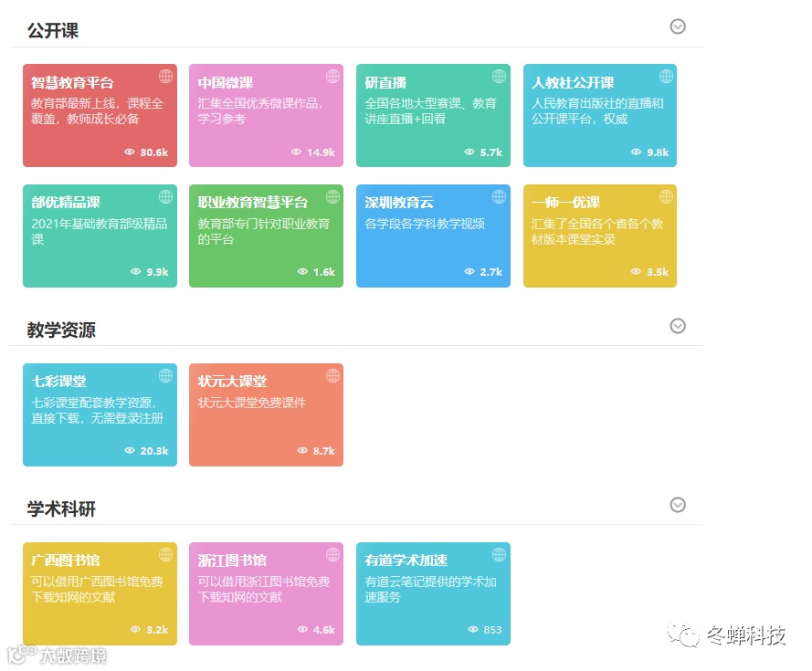This screenshot has height=671, width=812.
Task: Click eye view icon on 人教社公开课 card
Action: tap(637, 152)
